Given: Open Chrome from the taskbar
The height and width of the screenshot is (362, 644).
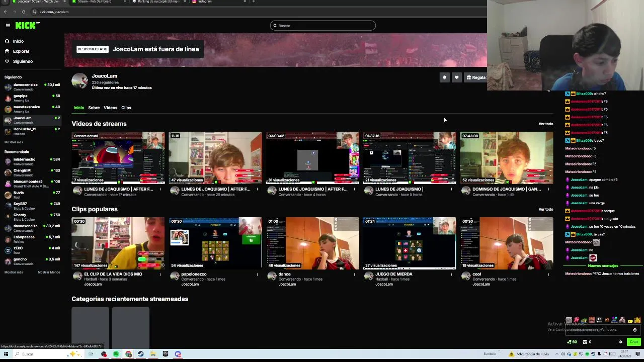Looking at the screenshot, I should [x=128, y=354].
